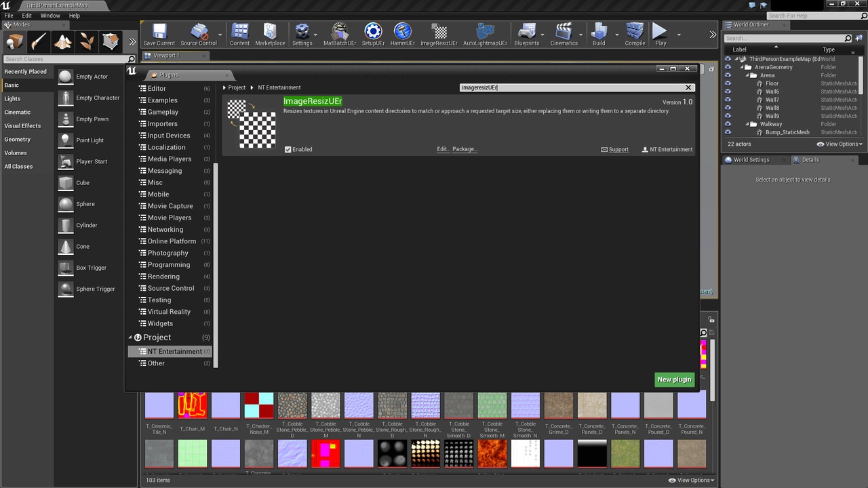Select the Foliage mode icon
The image size is (868, 488).
(x=87, y=42)
